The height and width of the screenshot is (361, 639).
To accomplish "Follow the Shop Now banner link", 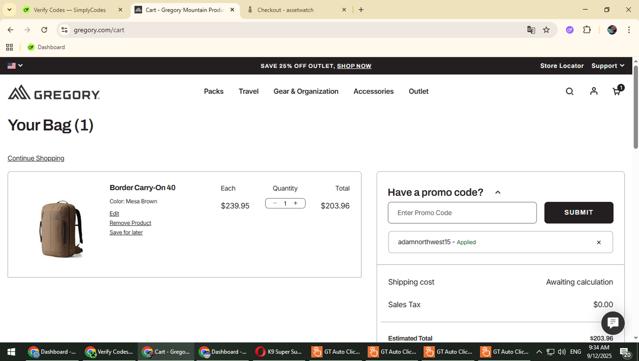I will (x=354, y=66).
